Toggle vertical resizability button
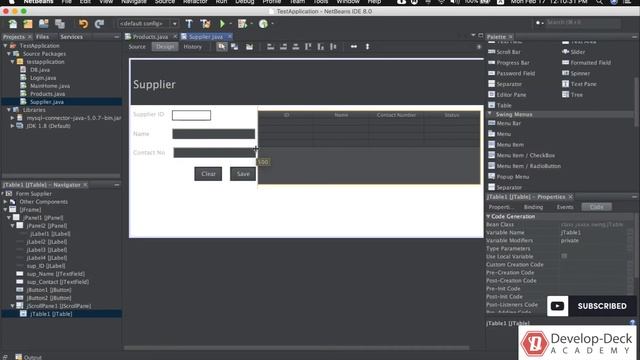 pyautogui.click(x=367, y=47)
